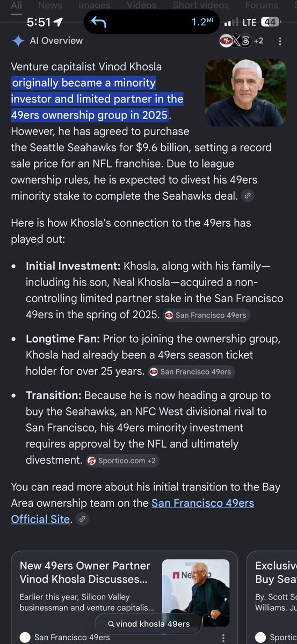The width and height of the screenshot is (297, 644).
Task: Follow the San Francisco 49ers Official Site link
Action: pos(133,511)
